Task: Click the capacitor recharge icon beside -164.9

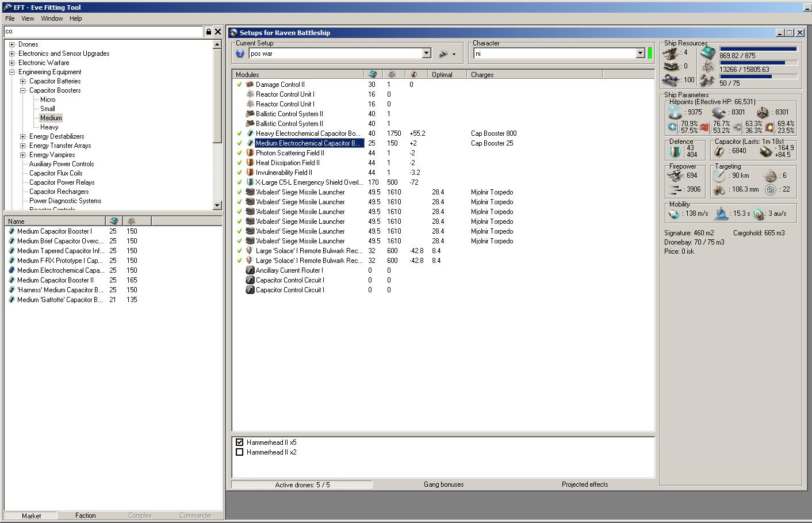Action: click(765, 151)
